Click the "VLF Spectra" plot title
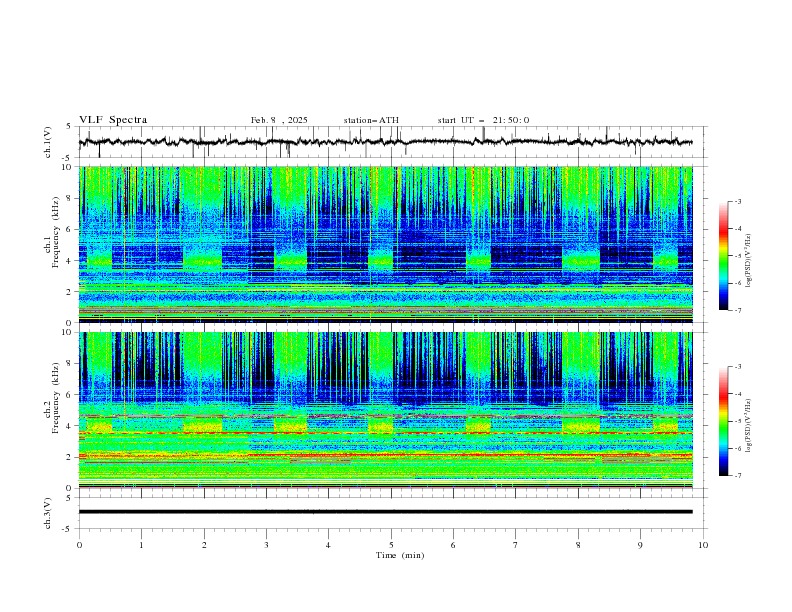Screen dimensions: 792x612 pos(113,120)
